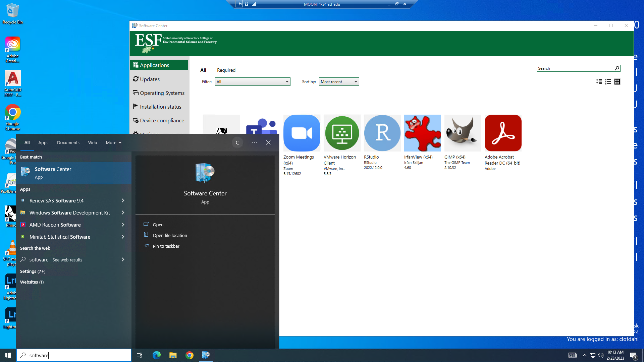
Task: Click the user account C avatar
Action: 237,143
